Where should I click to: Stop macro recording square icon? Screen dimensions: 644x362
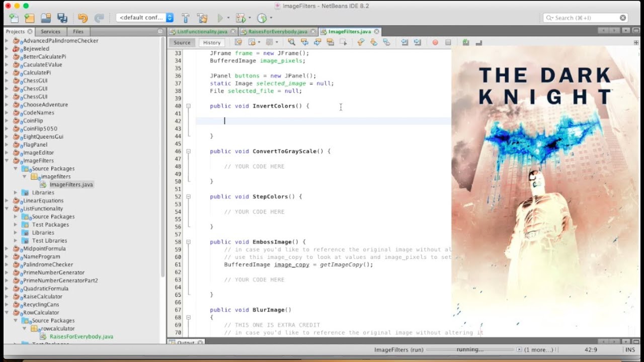point(448,43)
